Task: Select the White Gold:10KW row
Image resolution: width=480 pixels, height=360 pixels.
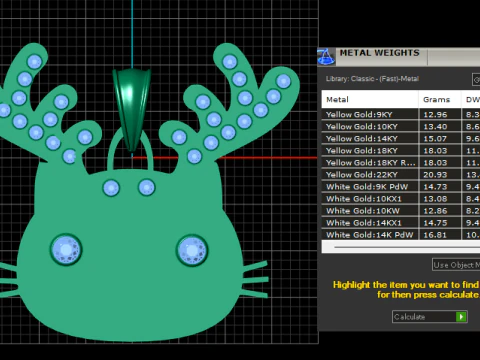Action: [401, 210]
